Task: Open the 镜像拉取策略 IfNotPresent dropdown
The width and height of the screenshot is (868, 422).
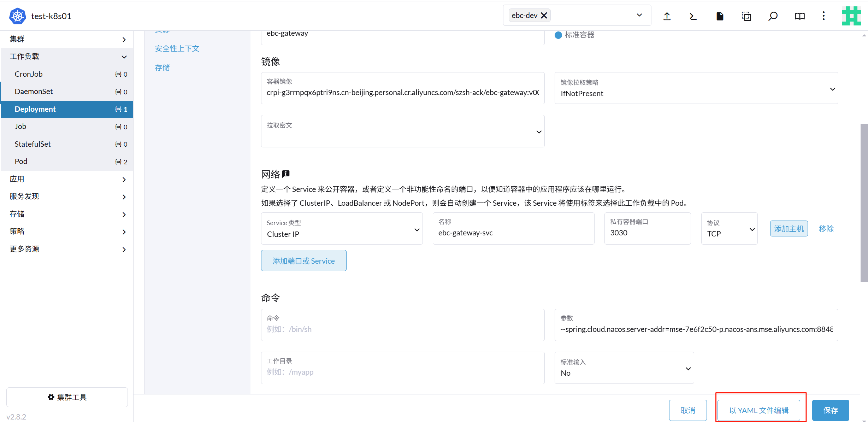Action: coord(696,88)
